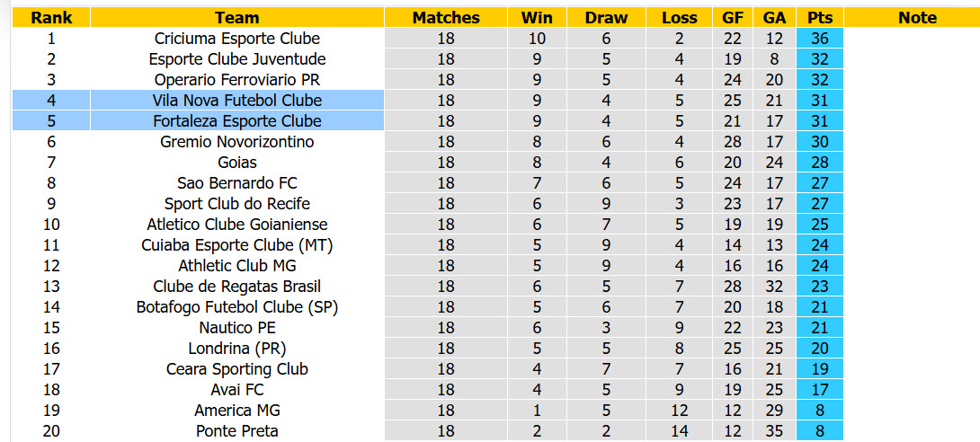Click the 36 points cell for Criciuma

coord(820,39)
